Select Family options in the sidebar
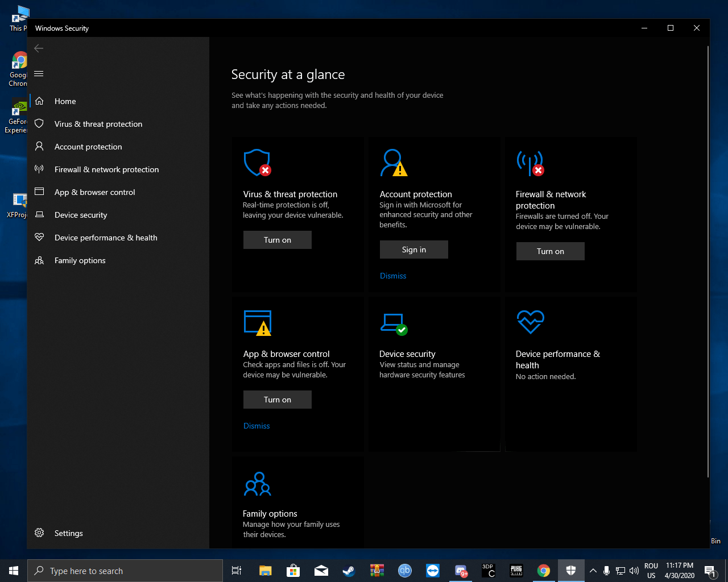 (119, 260)
